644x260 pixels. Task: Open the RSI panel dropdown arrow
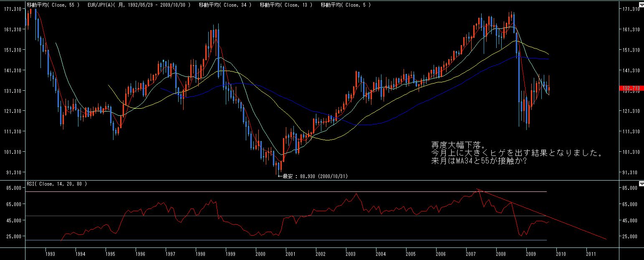[x=641, y=183]
